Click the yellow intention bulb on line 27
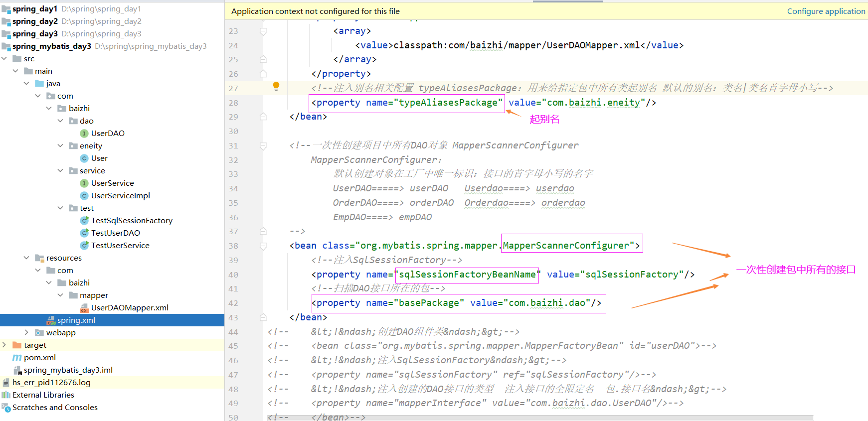This screenshot has width=868, height=421. click(x=276, y=86)
